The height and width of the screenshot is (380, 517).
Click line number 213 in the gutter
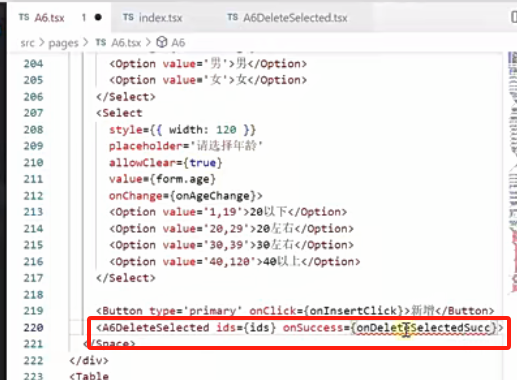pyautogui.click(x=33, y=212)
